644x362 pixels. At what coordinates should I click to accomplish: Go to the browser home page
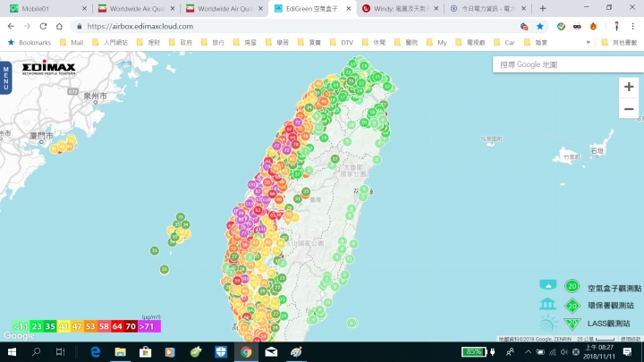[x=59, y=26]
